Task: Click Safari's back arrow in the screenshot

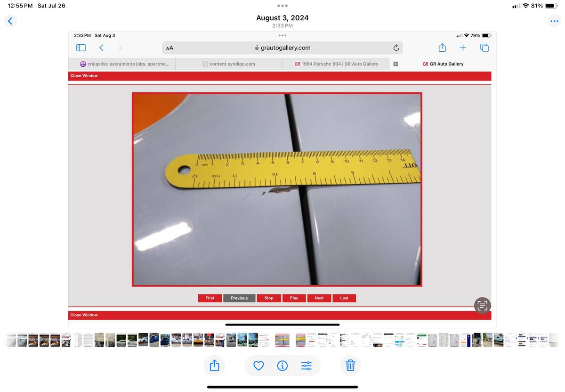Action: 101,48
